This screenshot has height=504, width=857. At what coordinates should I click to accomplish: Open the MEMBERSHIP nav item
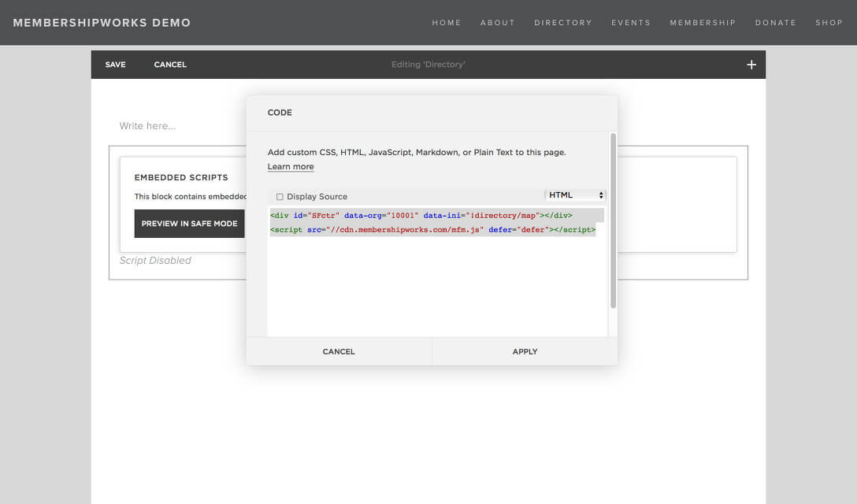(703, 23)
